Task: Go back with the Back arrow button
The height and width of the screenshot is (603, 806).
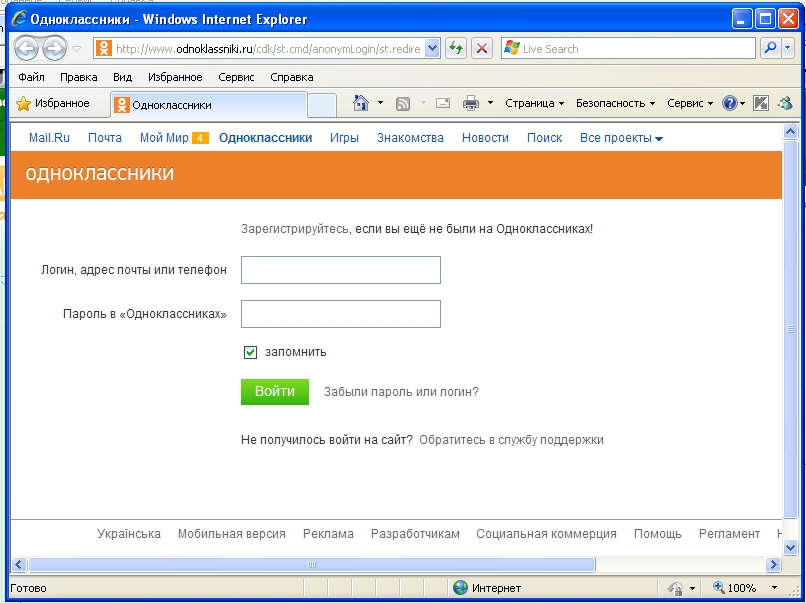Action: [26, 49]
